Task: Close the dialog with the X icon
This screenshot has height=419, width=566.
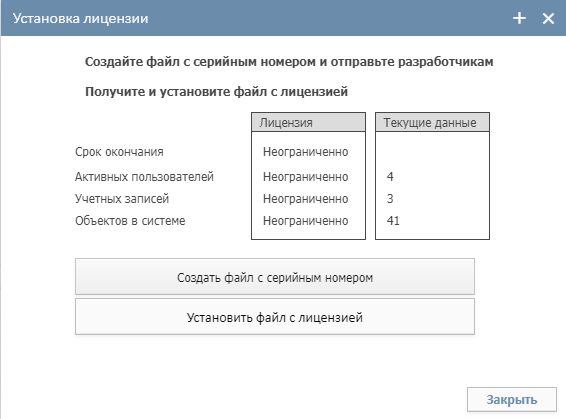Action: tap(548, 18)
